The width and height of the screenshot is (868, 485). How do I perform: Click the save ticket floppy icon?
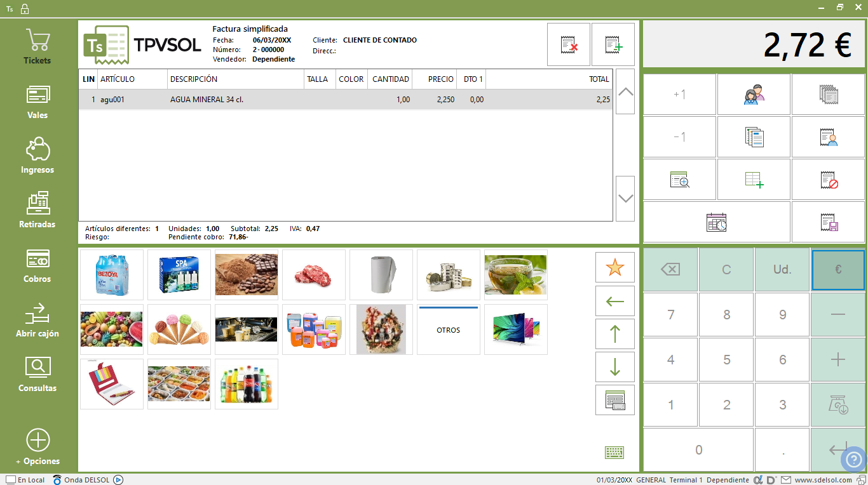pyautogui.click(x=828, y=222)
